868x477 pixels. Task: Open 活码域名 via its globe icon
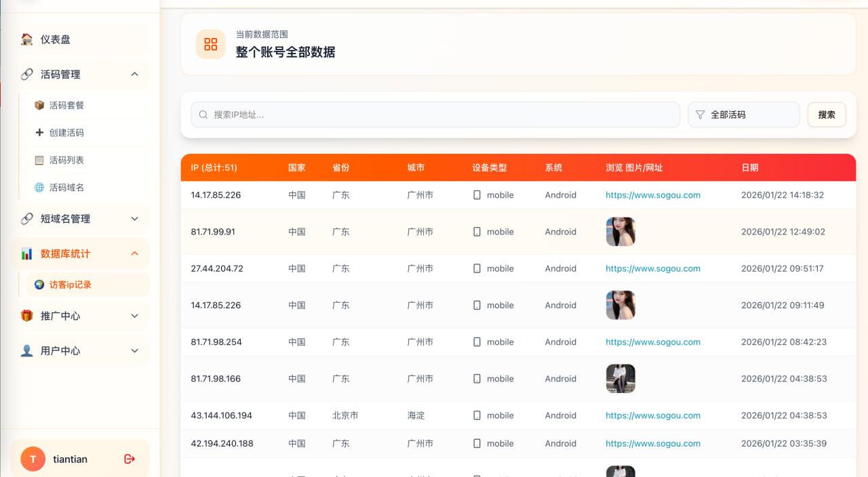point(39,187)
